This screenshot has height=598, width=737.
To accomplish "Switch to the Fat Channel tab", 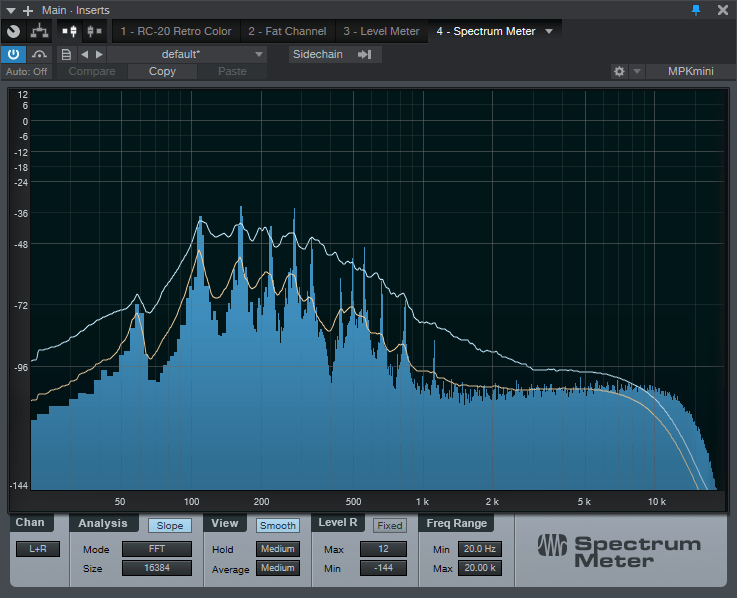I will [x=287, y=32].
